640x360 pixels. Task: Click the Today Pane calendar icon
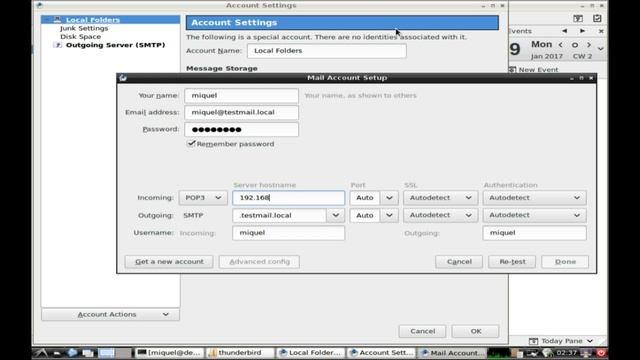coord(533,341)
